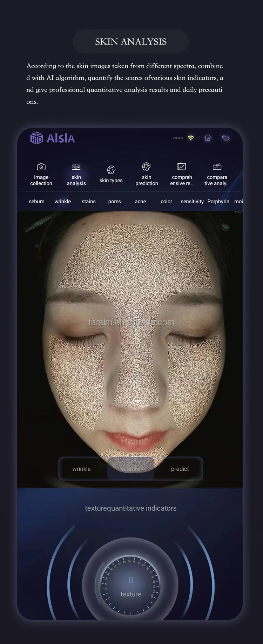Click the 'SKIN ANALYSIS' title banner
This screenshot has height=644, width=263.
click(x=131, y=42)
